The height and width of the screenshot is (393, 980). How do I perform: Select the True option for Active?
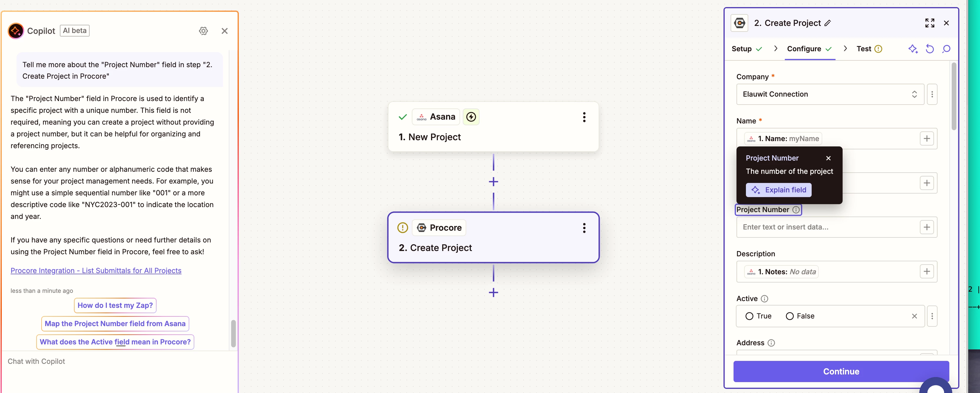click(758, 316)
